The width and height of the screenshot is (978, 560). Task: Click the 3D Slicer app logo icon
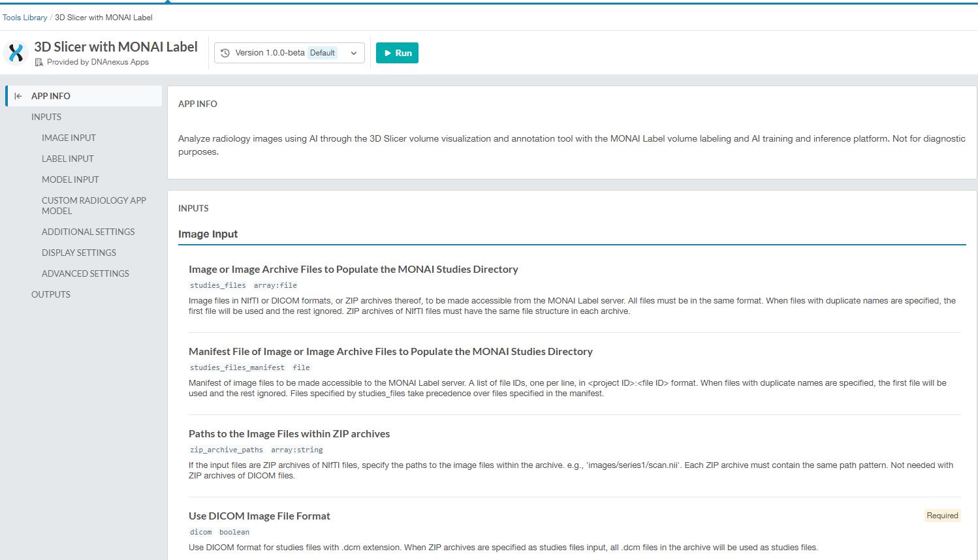click(16, 53)
